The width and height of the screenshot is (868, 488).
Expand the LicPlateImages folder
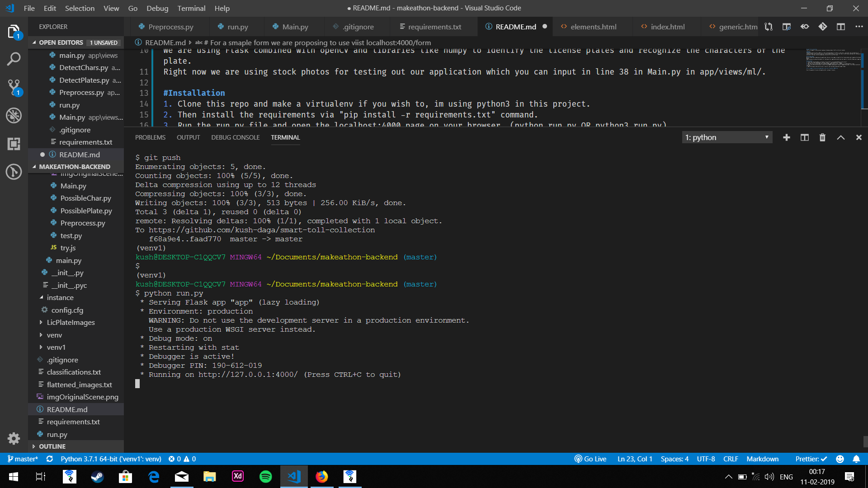click(x=71, y=322)
